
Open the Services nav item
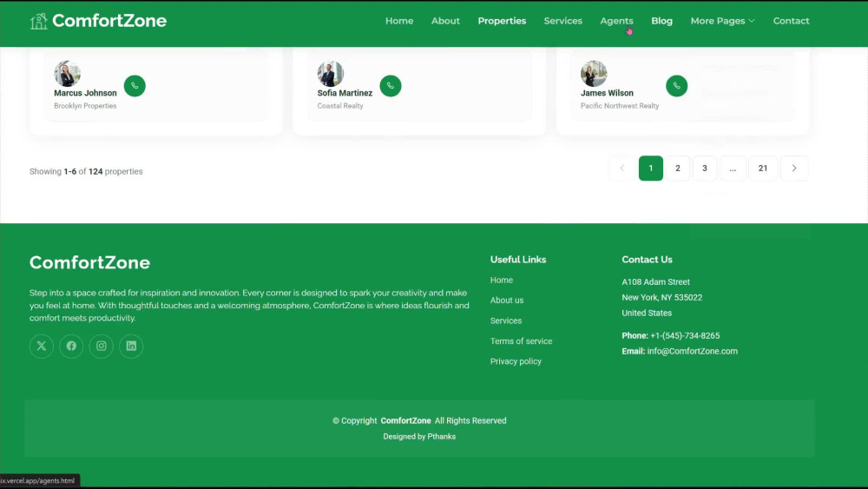563,21
